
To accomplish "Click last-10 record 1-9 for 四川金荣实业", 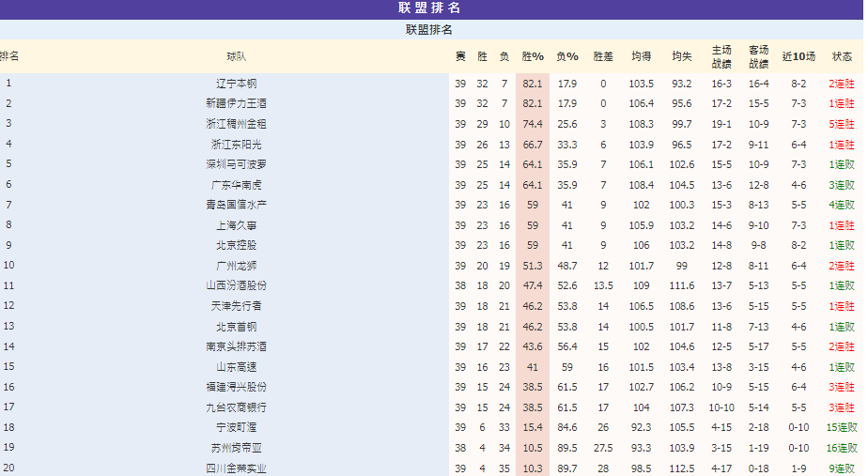I will pos(798,468).
